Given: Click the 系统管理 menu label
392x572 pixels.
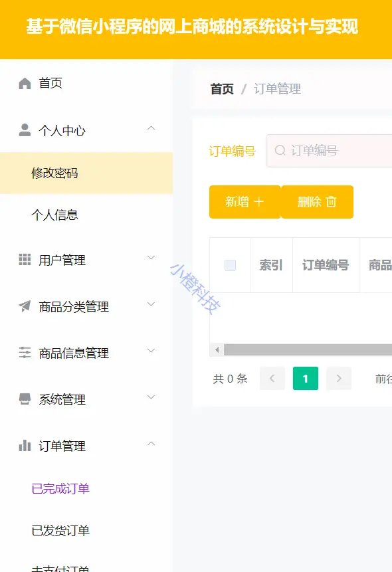Looking at the screenshot, I should [62, 400].
